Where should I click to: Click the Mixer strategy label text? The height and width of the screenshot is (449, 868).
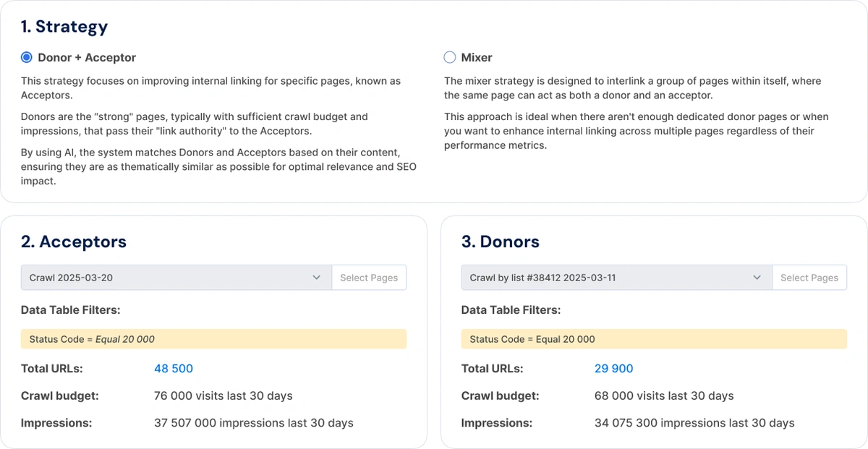coord(476,57)
